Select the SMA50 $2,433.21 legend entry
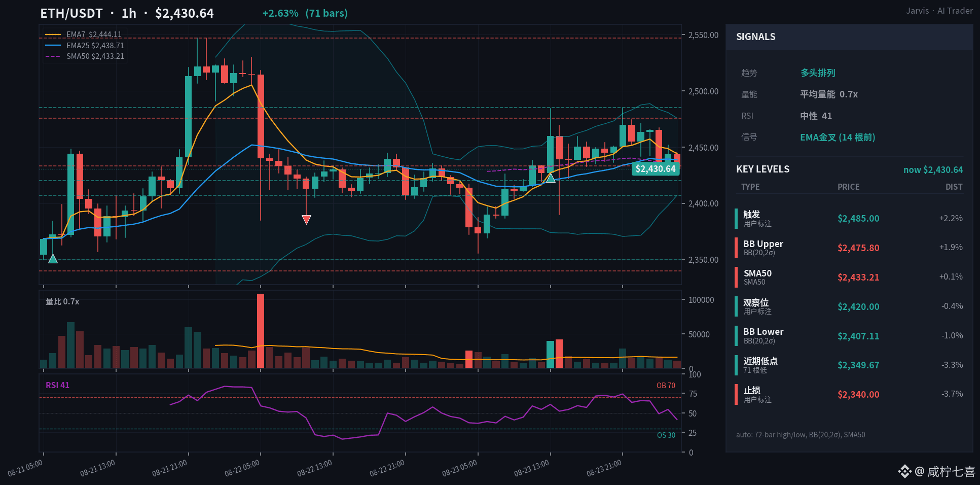Screen dimensions: 980x485 [95, 56]
